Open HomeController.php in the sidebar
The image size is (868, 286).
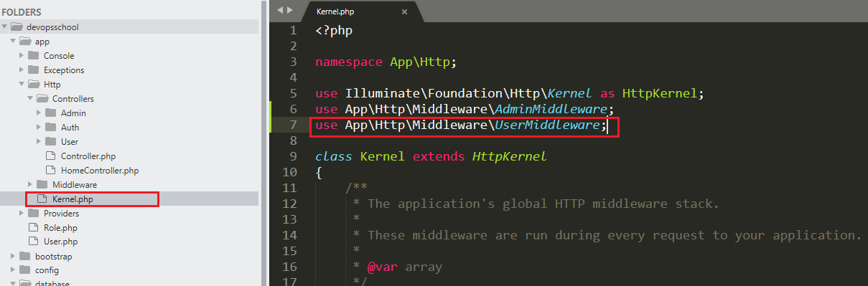(x=100, y=171)
